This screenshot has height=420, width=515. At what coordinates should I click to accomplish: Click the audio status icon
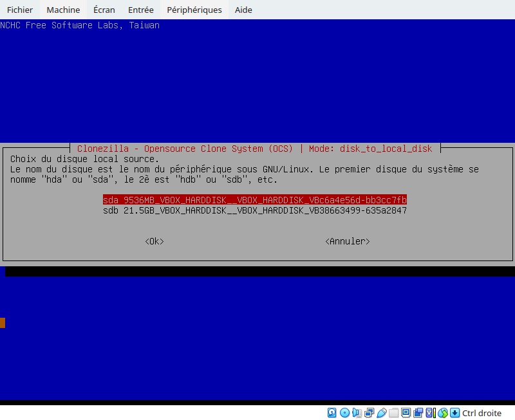357,412
